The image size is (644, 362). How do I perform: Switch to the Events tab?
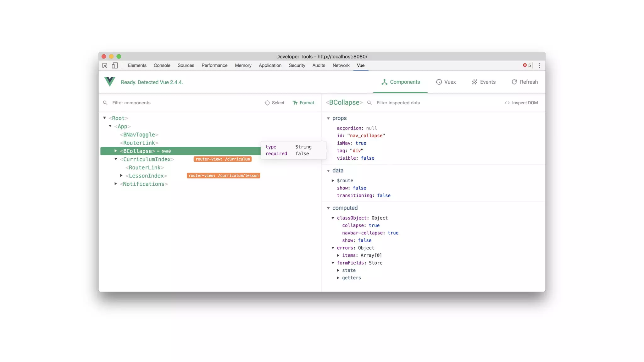coord(484,82)
